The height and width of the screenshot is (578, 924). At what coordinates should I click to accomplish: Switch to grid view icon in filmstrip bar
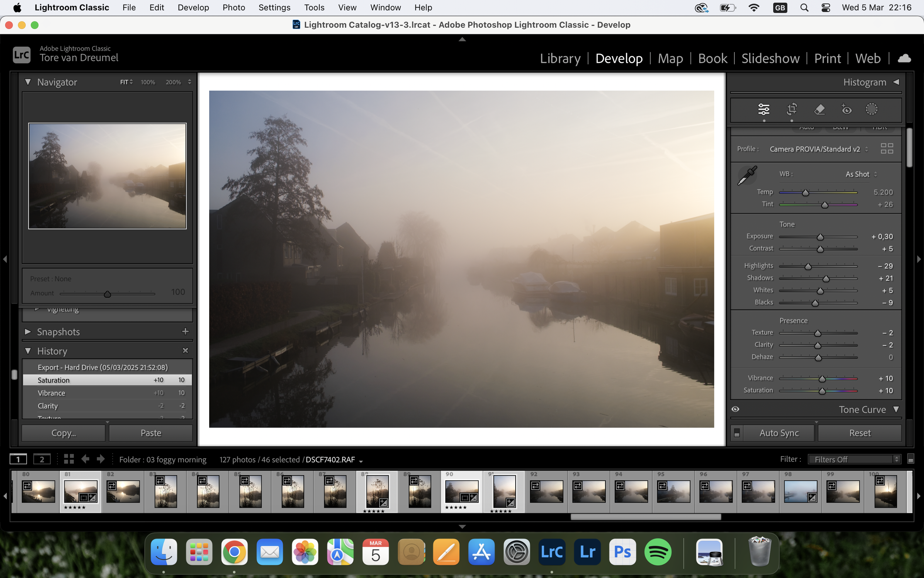[69, 459]
